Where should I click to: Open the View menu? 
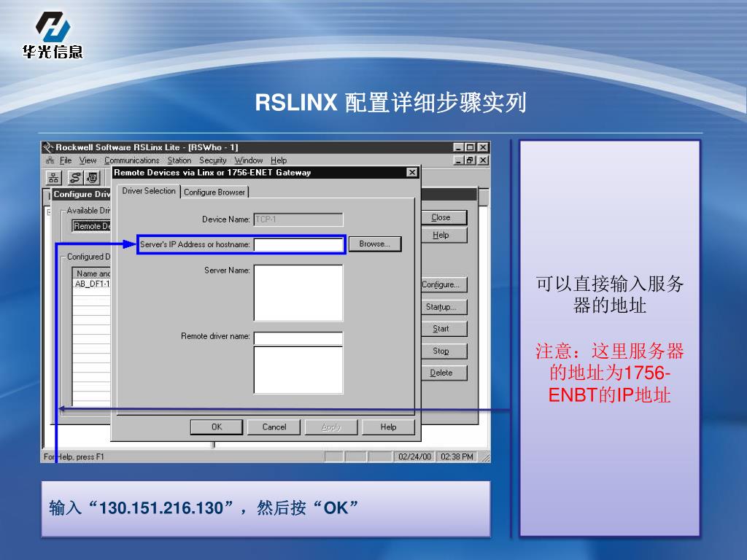point(88,160)
